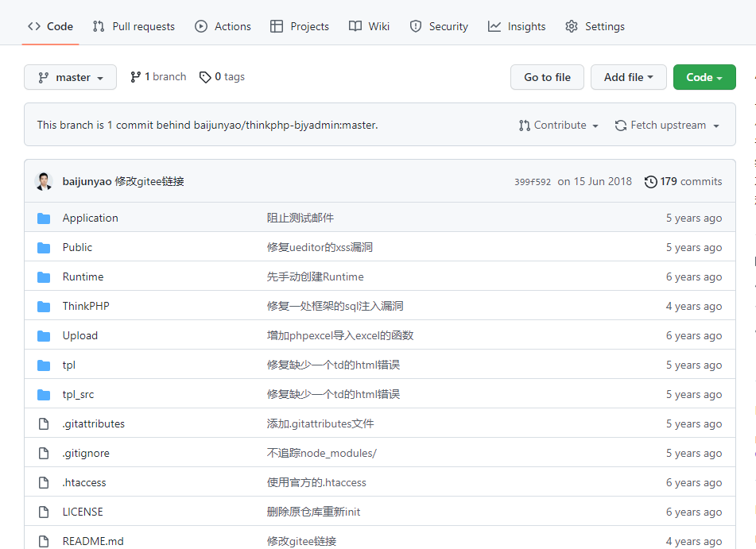The width and height of the screenshot is (756, 549).
Task: Open commit 修复一处框架的sql注入漏洞
Action: point(335,306)
